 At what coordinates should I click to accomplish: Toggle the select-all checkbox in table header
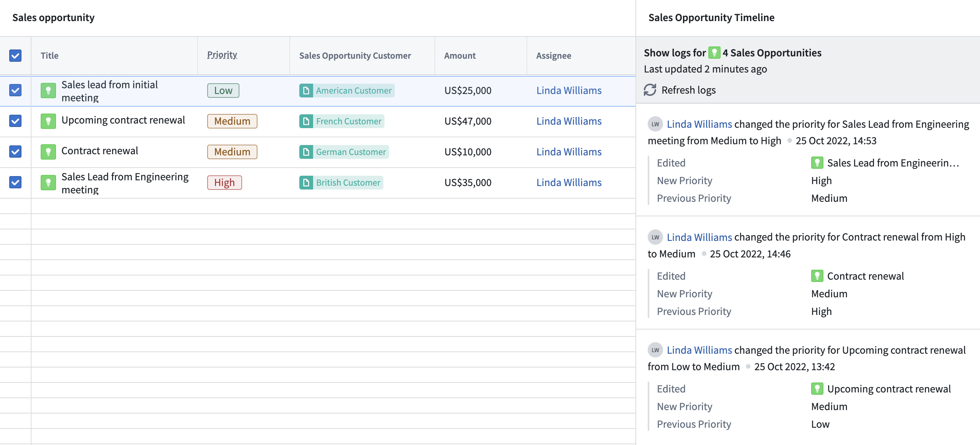[15, 56]
